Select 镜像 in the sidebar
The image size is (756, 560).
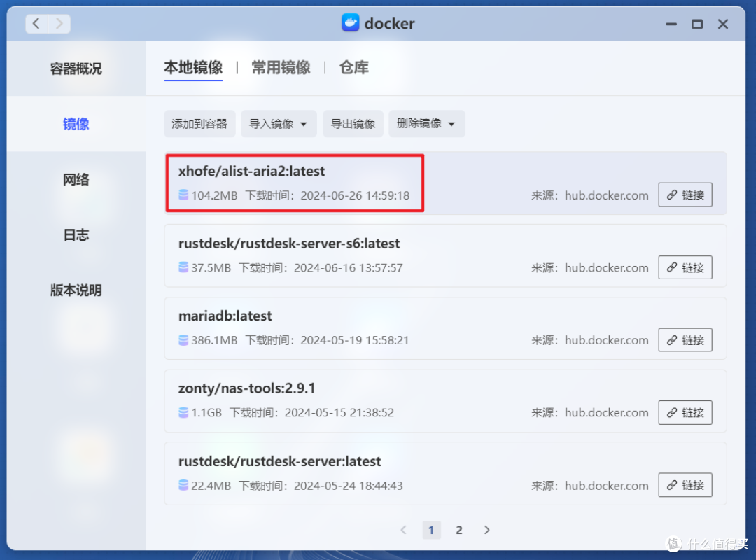click(76, 124)
